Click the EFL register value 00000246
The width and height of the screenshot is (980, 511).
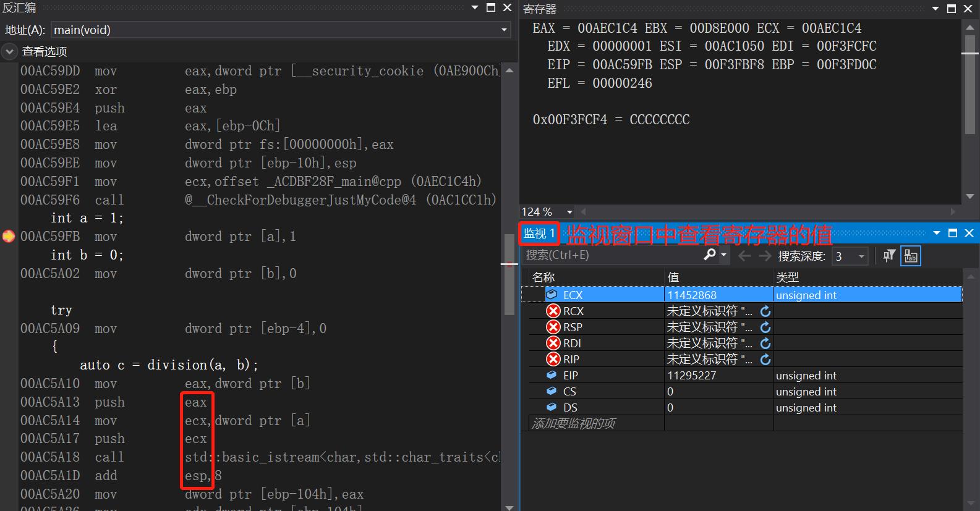click(622, 83)
